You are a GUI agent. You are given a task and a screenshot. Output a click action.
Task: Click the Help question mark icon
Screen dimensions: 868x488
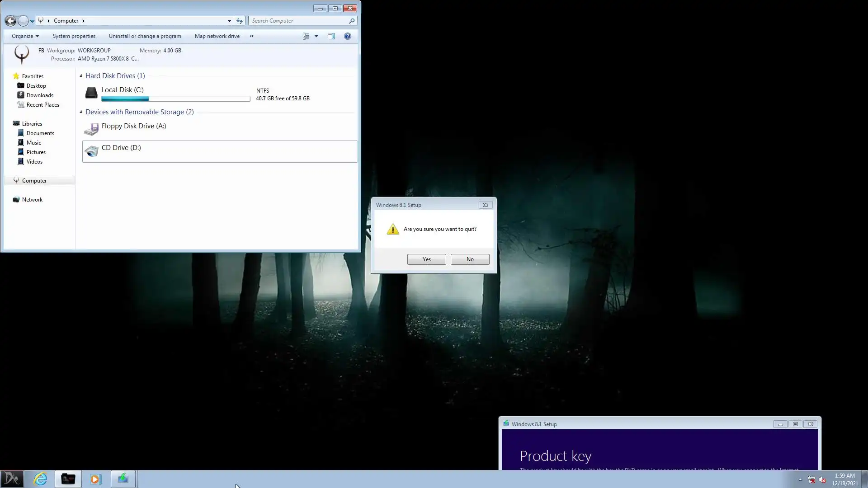tap(347, 36)
